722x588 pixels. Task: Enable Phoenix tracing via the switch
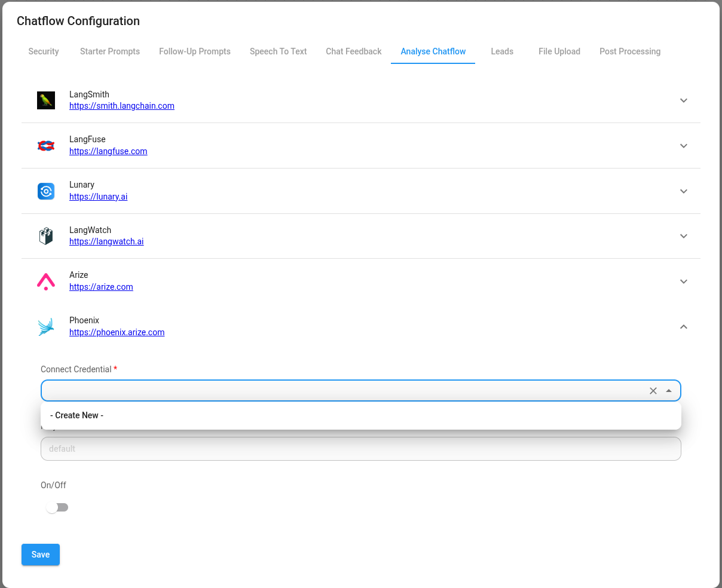57,507
